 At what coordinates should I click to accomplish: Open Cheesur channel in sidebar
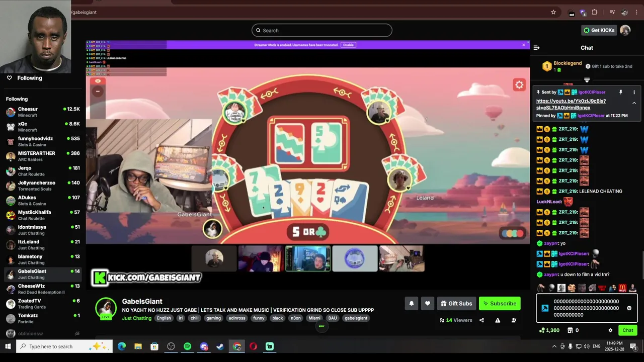pyautogui.click(x=43, y=112)
